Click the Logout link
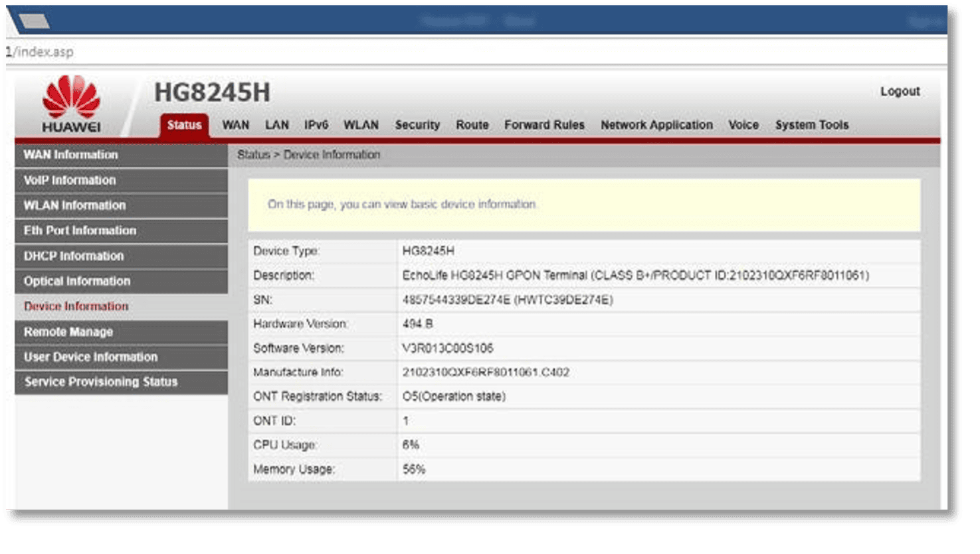 coord(900,92)
